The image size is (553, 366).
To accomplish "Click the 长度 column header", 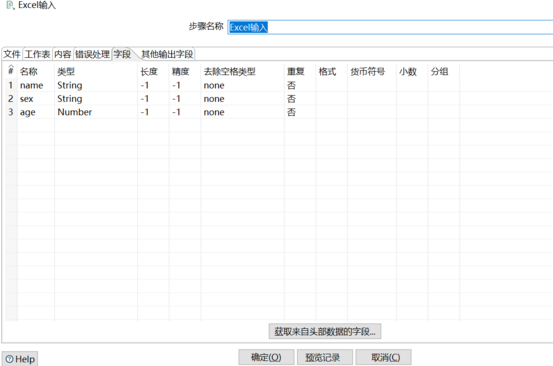I will pyautogui.click(x=149, y=72).
